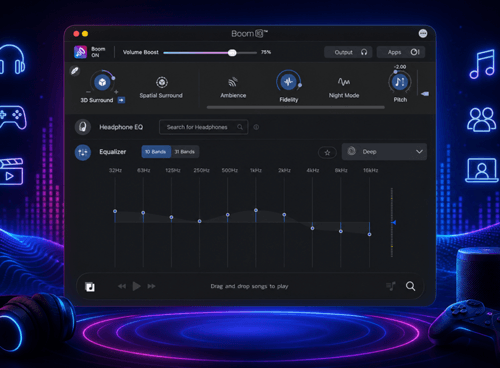Click the Search for Headphones field
Screen dimensions: 500x368
(x=204, y=127)
